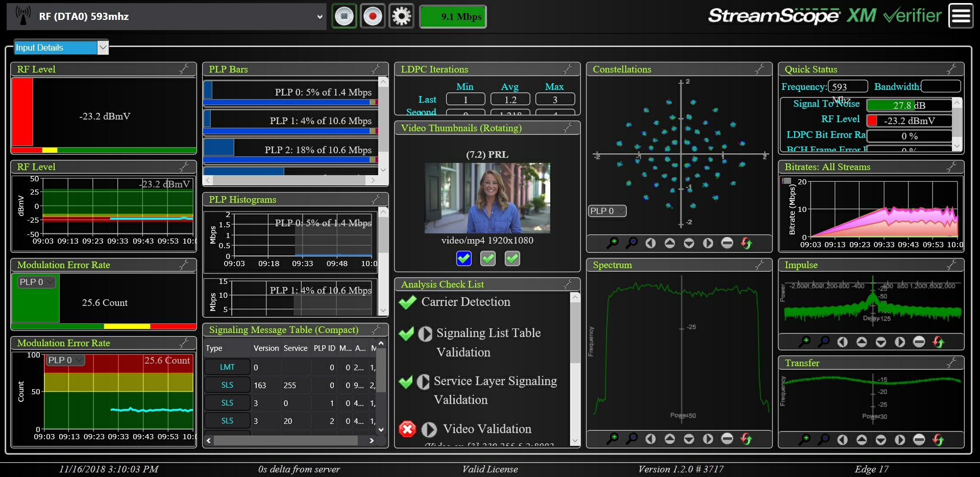Click the RF antenna source icon

point(23,16)
